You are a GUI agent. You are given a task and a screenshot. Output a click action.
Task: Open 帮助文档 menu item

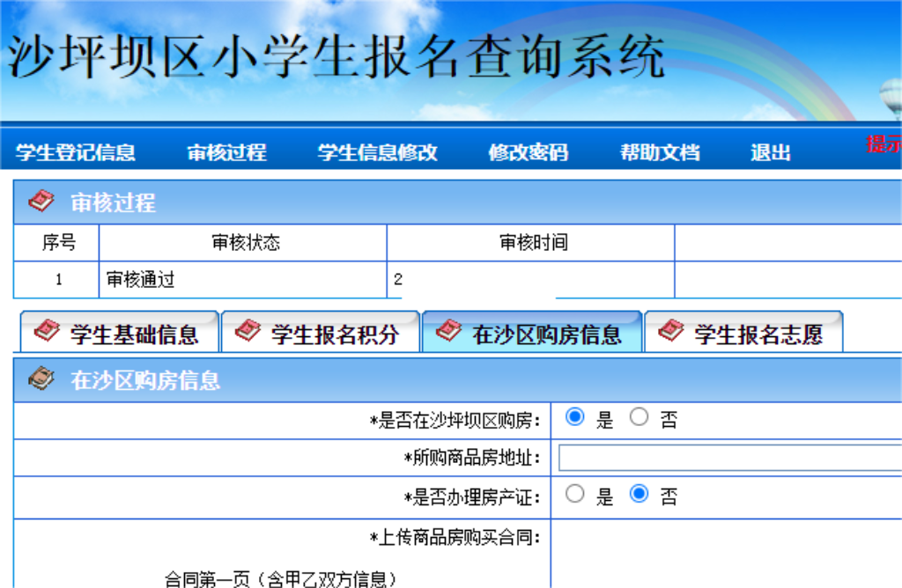[660, 152]
